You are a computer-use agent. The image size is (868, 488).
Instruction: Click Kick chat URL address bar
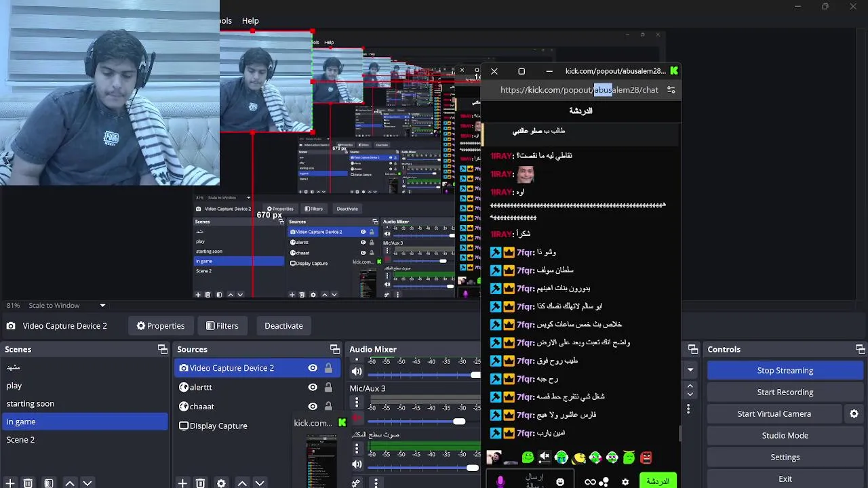click(x=579, y=89)
